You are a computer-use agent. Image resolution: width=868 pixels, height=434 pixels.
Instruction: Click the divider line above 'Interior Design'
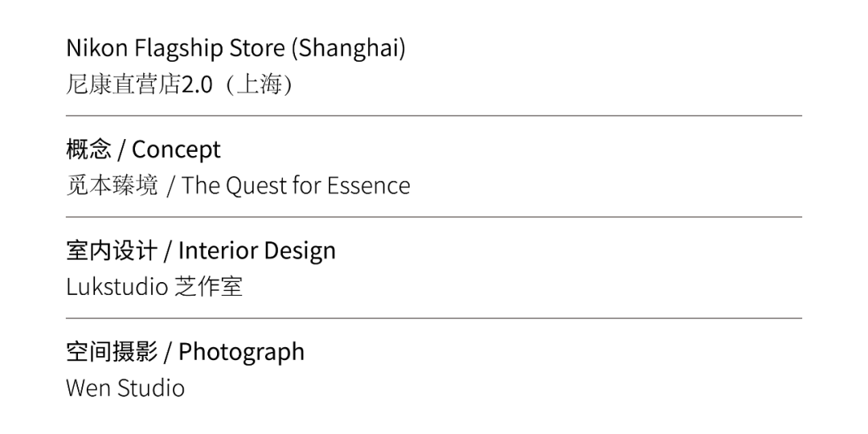(434, 217)
